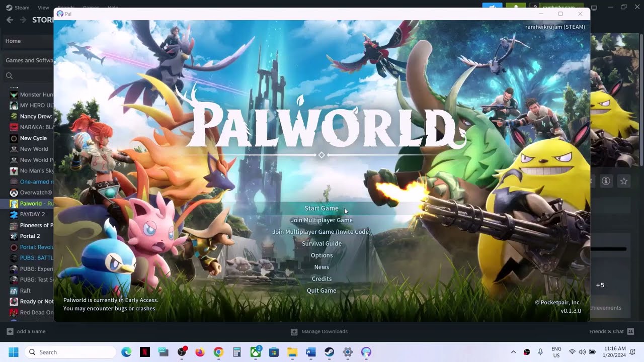
Task: Open the Windows Start menu
Action: tap(13, 352)
